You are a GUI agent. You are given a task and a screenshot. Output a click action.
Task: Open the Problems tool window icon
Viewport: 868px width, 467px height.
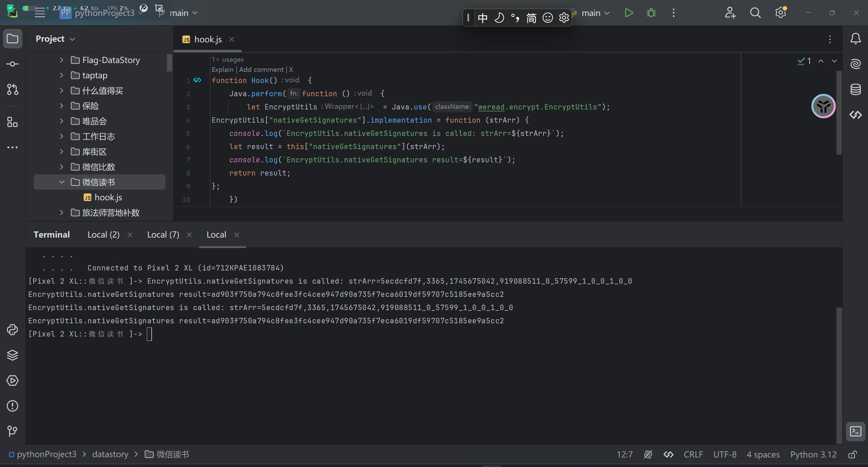[x=13, y=406]
